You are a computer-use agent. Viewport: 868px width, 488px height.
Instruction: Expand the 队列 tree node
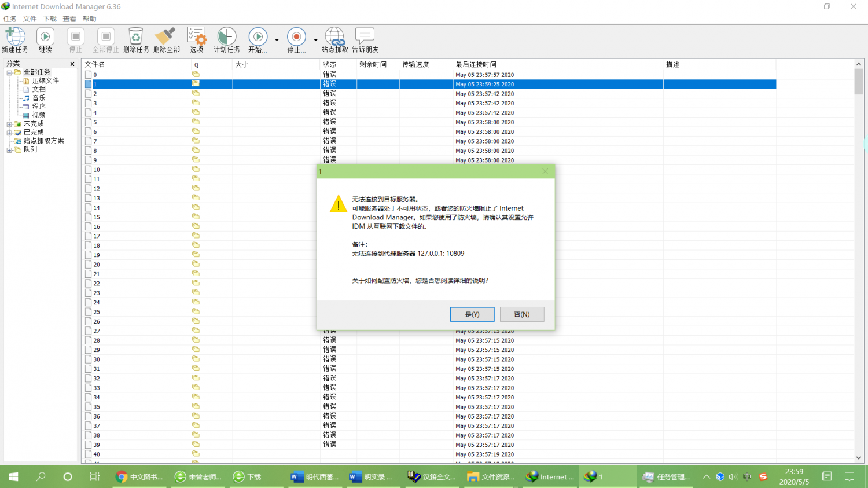click(x=9, y=150)
